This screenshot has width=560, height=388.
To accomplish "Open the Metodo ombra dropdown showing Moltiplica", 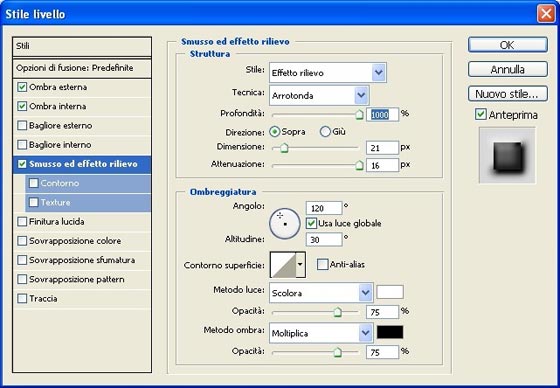I will (x=321, y=333).
